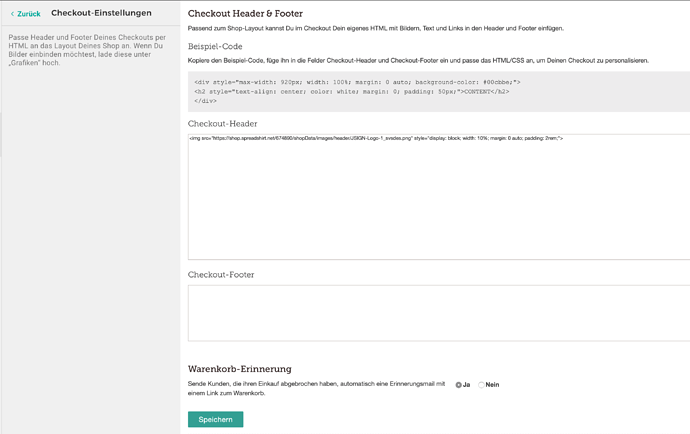Click the Checkout-Header field label
This screenshot has height=434, width=690.
click(222, 124)
